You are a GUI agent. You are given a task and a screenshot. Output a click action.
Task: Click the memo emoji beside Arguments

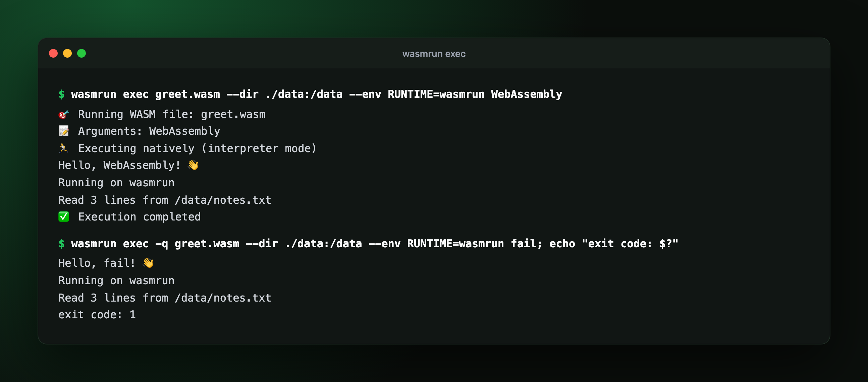pyautogui.click(x=64, y=131)
